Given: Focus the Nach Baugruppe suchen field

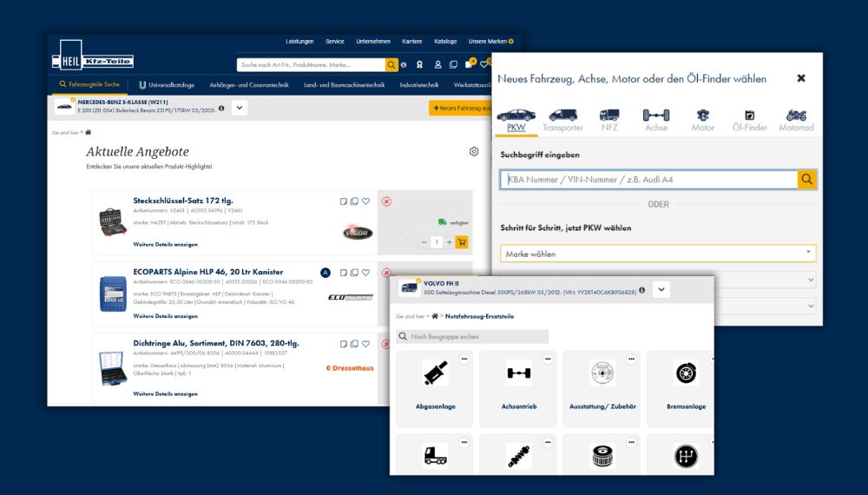Looking at the screenshot, I should [472, 337].
